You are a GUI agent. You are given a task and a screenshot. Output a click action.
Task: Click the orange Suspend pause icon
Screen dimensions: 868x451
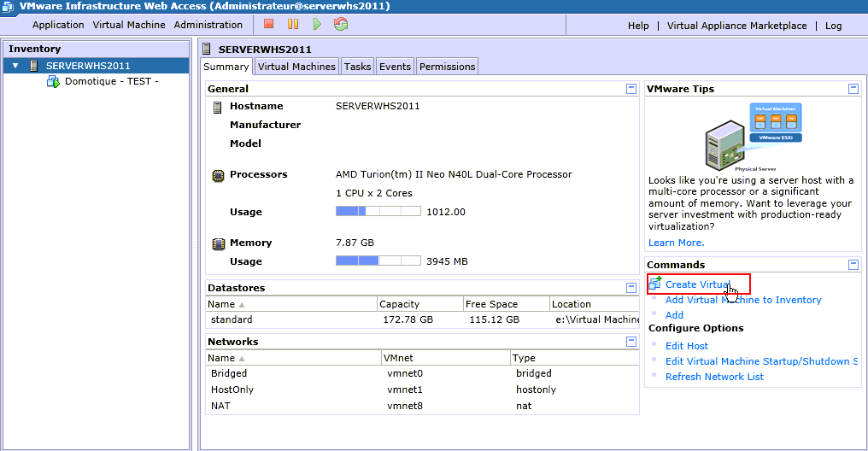[293, 24]
